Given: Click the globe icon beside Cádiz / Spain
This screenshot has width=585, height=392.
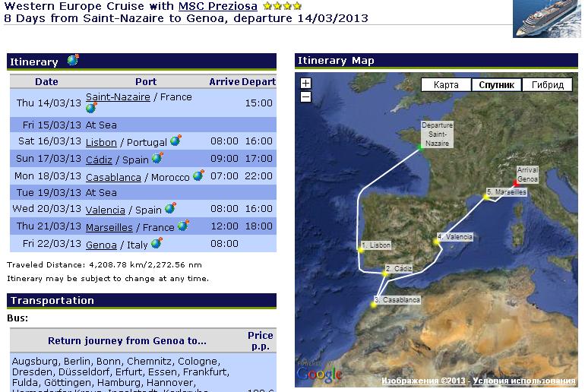Looking at the screenshot, I should point(157,158).
